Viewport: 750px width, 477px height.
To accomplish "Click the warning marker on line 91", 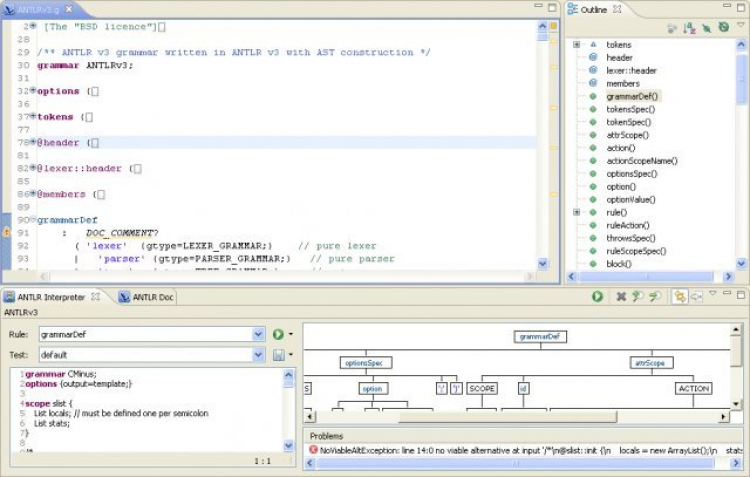I will point(6,232).
